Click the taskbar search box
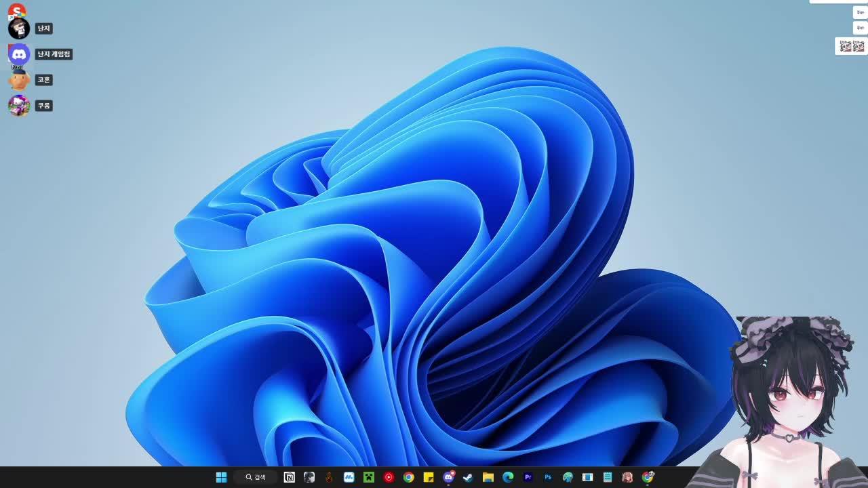This screenshot has width=868, height=488. coord(256,477)
